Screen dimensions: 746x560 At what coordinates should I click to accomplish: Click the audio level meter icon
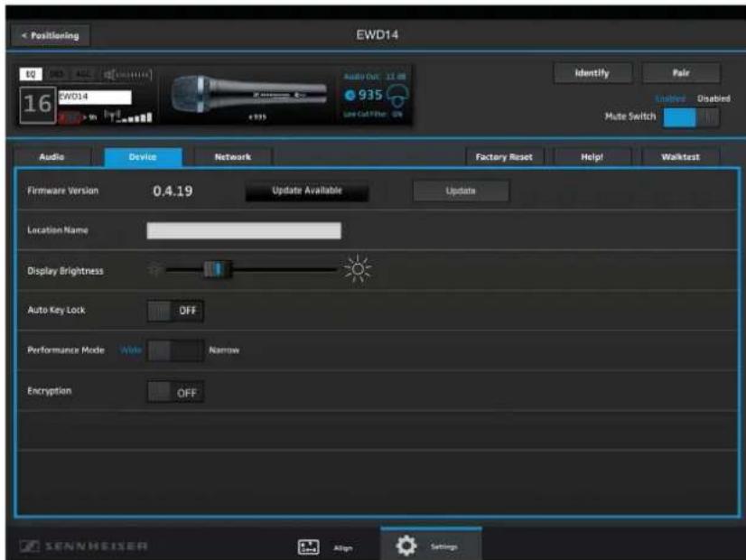(127, 75)
